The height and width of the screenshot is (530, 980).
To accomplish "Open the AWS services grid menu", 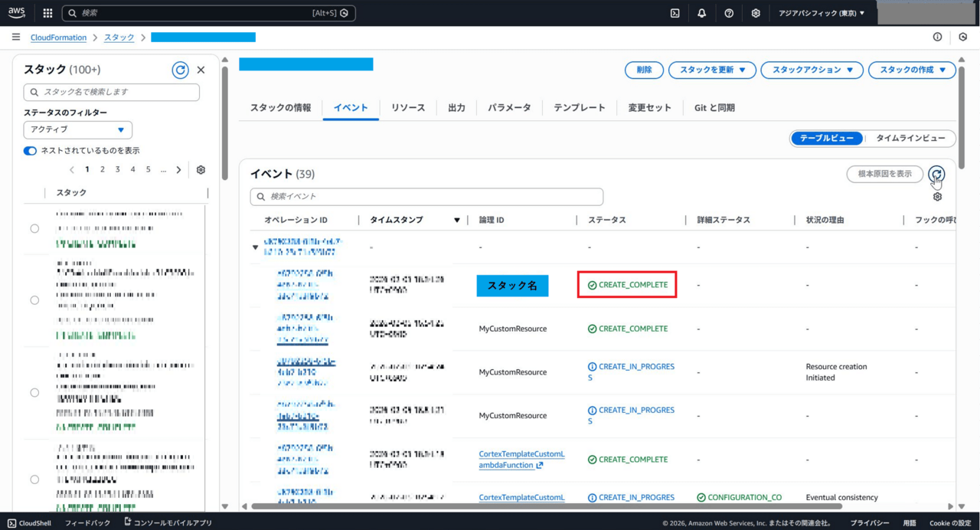I will coord(47,13).
